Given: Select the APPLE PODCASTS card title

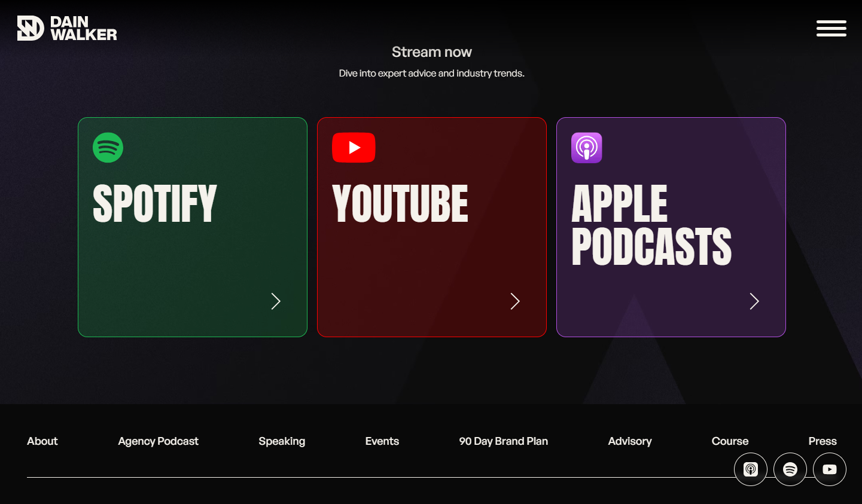Looking at the screenshot, I should pos(651,225).
